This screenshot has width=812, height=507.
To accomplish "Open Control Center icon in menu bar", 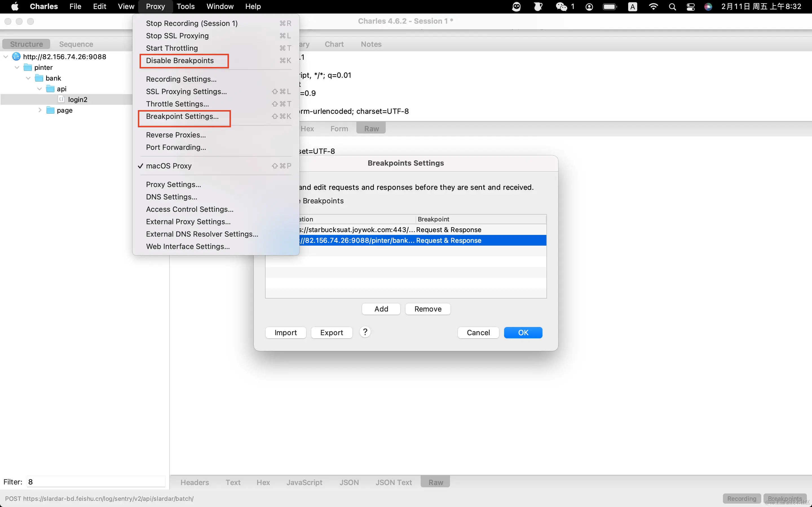I will point(690,7).
